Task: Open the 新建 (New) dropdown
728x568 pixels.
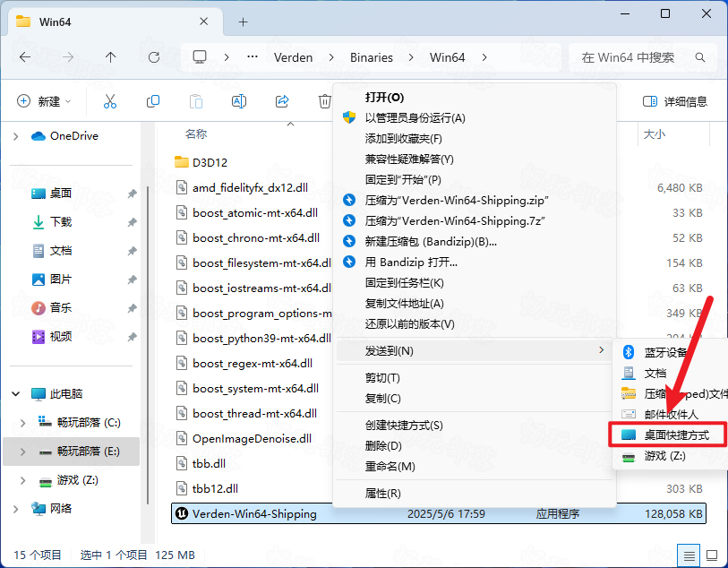Action: pos(44,101)
